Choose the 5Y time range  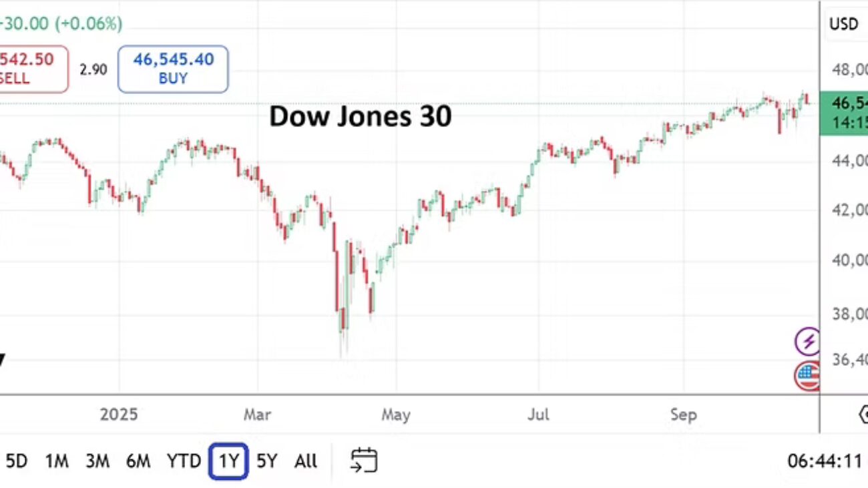[x=266, y=461]
